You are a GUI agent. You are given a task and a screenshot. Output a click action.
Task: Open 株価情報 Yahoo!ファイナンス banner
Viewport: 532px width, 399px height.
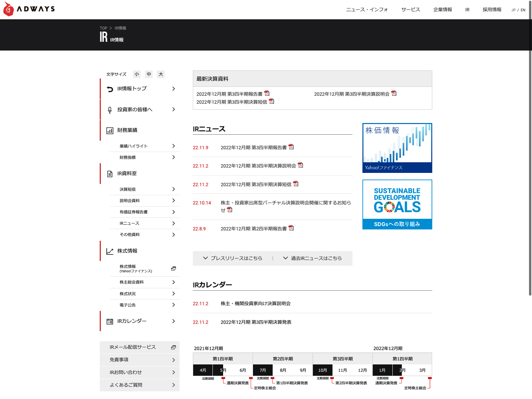(397, 148)
